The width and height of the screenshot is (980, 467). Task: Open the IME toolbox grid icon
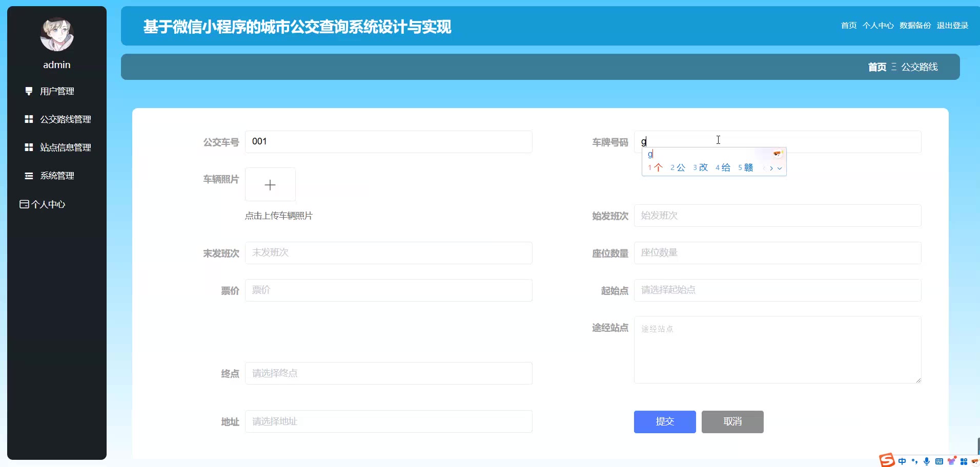964,461
